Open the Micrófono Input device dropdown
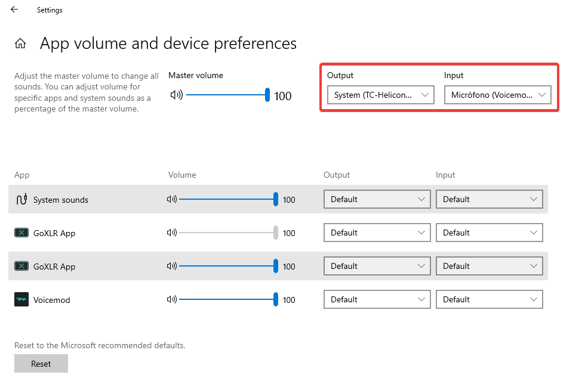 click(498, 95)
